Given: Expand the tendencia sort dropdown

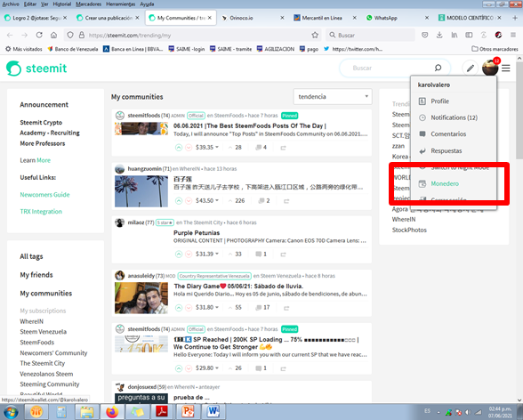Looking at the screenshot, I should (x=333, y=97).
